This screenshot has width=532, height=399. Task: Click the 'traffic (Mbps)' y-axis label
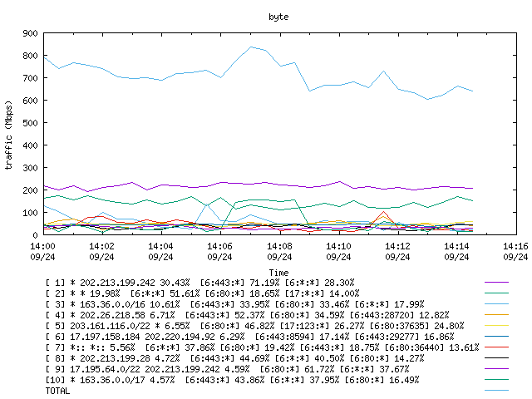pyautogui.click(x=9, y=135)
